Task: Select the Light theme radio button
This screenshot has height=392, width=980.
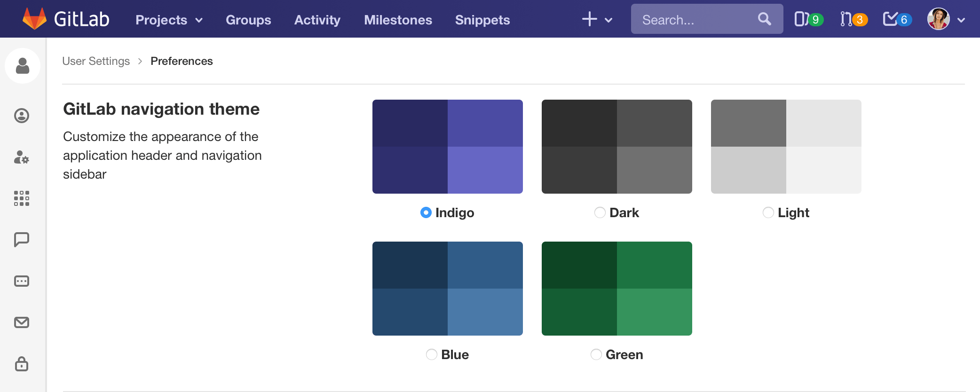Action: coord(768,212)
